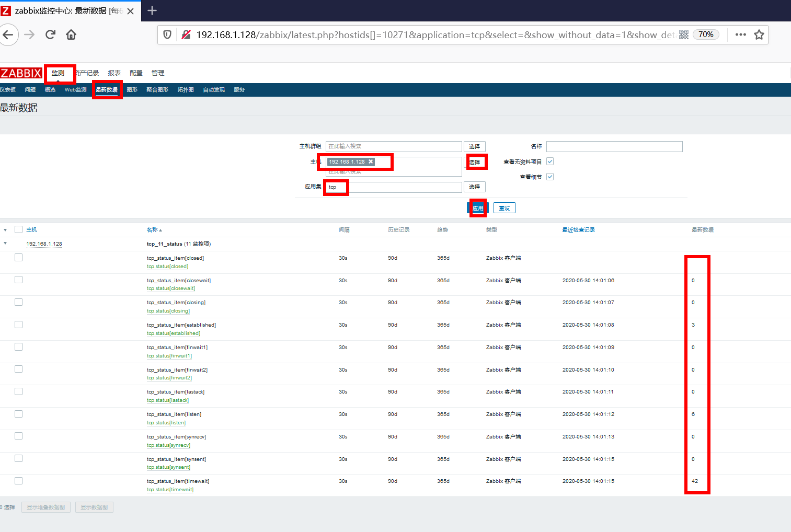Toggle the 查看无资料项目 checkbox
This screenshot has height=532, width=791.
tap(550, 161)
